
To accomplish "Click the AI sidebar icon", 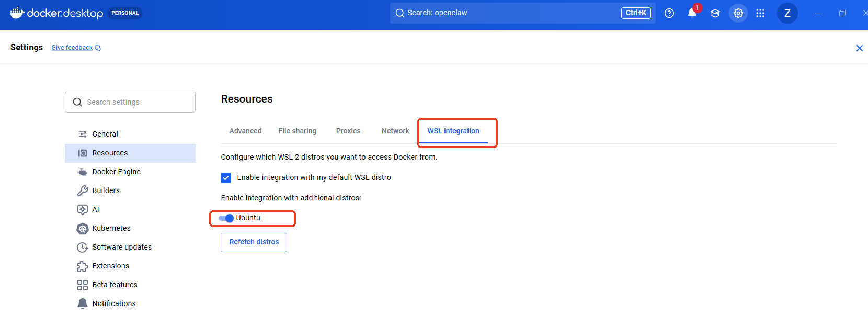I will point(83,209).
